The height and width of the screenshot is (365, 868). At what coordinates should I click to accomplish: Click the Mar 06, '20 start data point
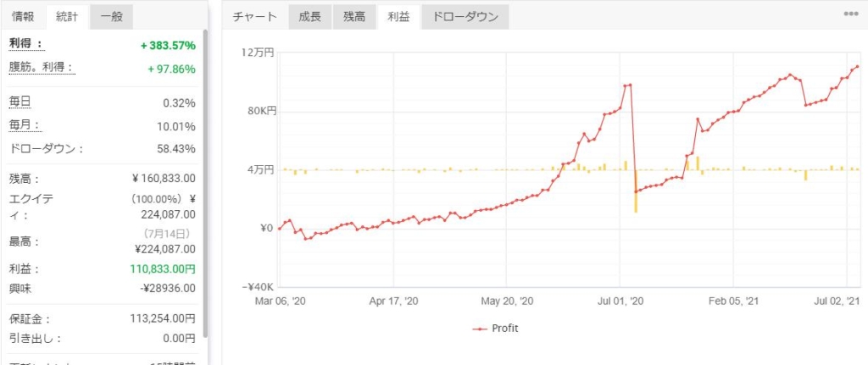(x=279, y=229)
